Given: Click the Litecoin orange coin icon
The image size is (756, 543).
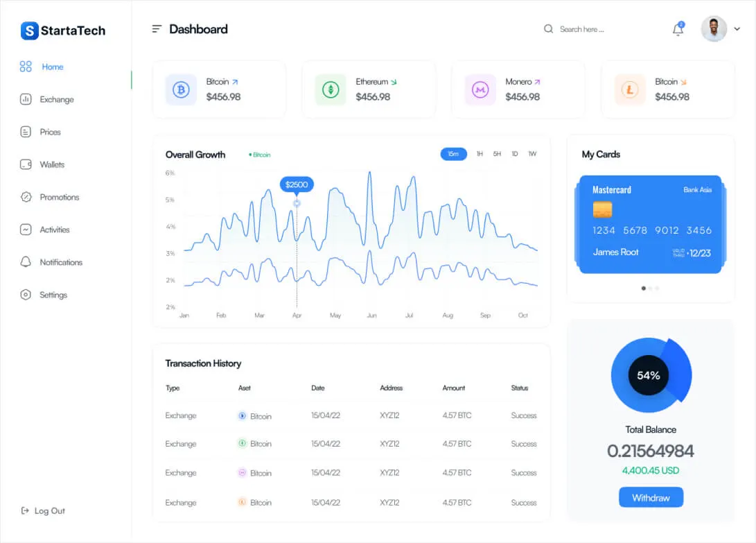Looking at the screenshot, I should click(630, 89).
